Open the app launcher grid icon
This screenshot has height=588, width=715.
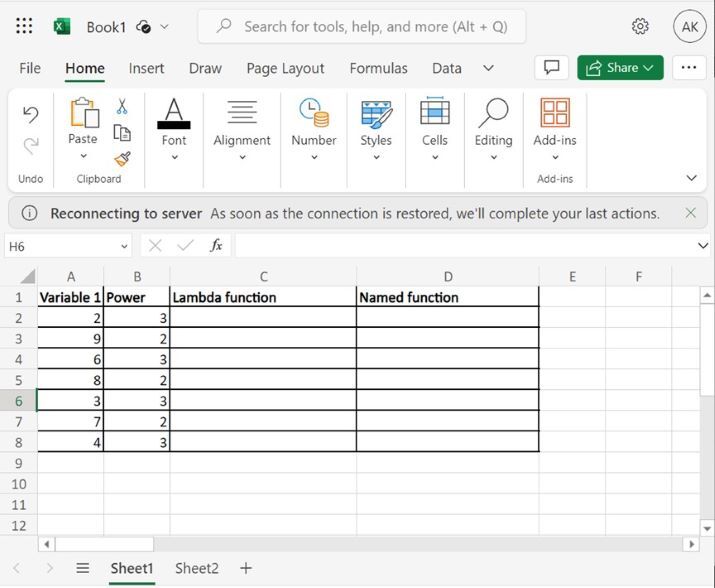(25, 27)
